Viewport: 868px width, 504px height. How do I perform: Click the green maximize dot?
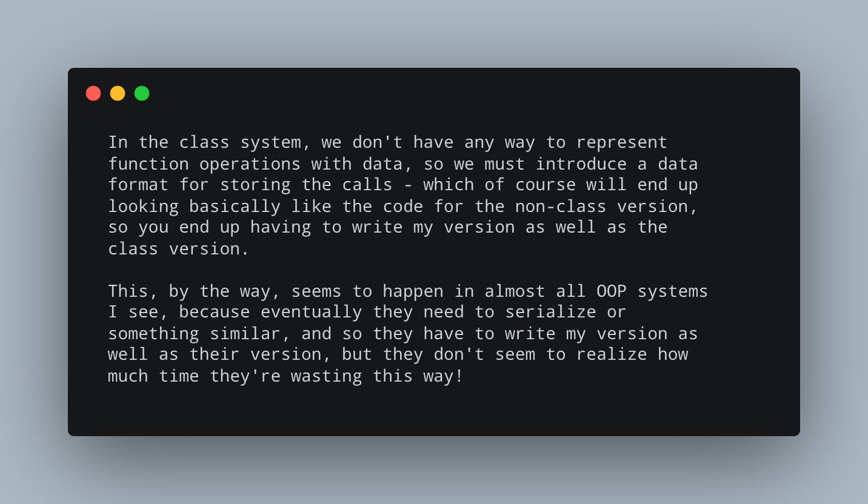(142, 93)
